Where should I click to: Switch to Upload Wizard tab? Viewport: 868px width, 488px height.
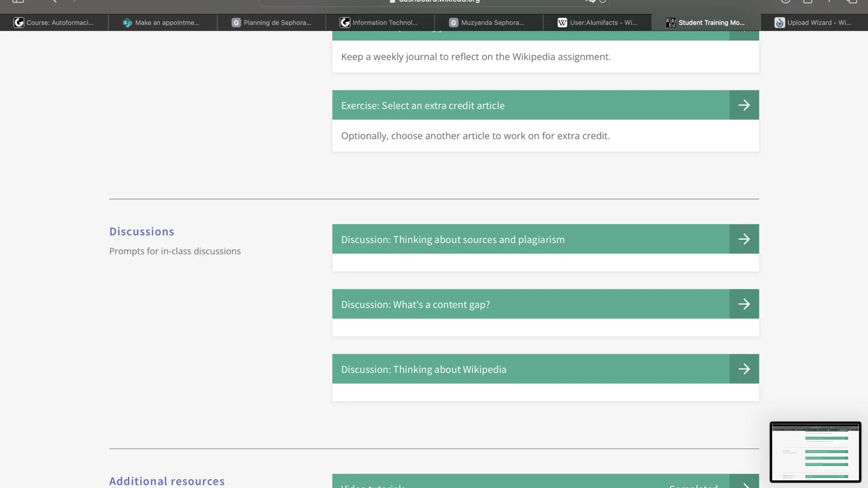pyautogui.click(x=814, y=22)
